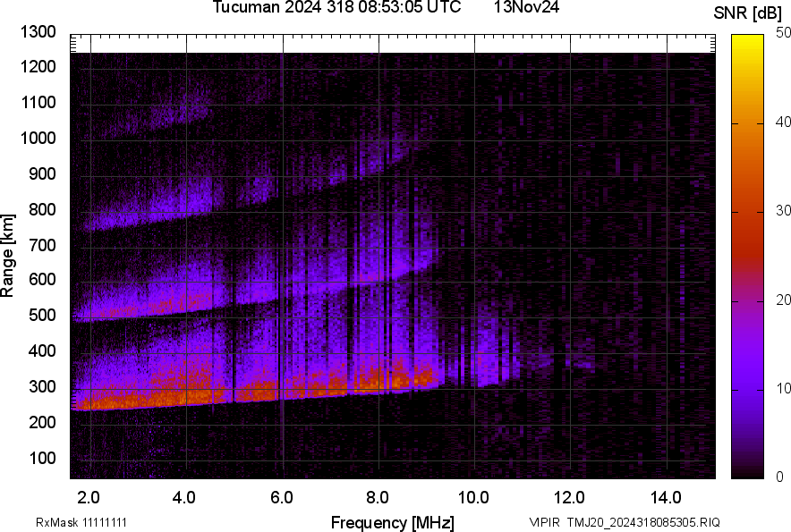Click the 1300 range tick label
Viewport: 791px width, 532px height.
tap(38, 32)
